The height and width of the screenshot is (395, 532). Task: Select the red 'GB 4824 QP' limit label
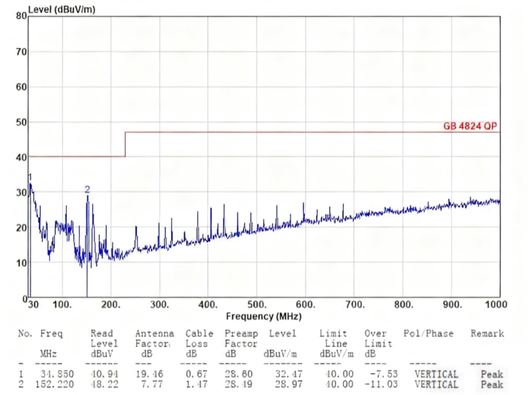point(470,126)
